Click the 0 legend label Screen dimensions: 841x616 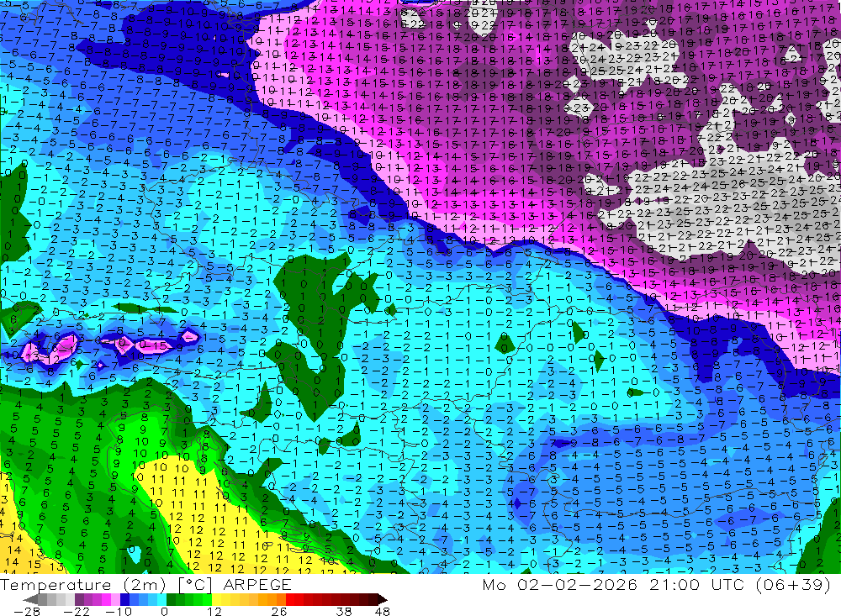164,611
